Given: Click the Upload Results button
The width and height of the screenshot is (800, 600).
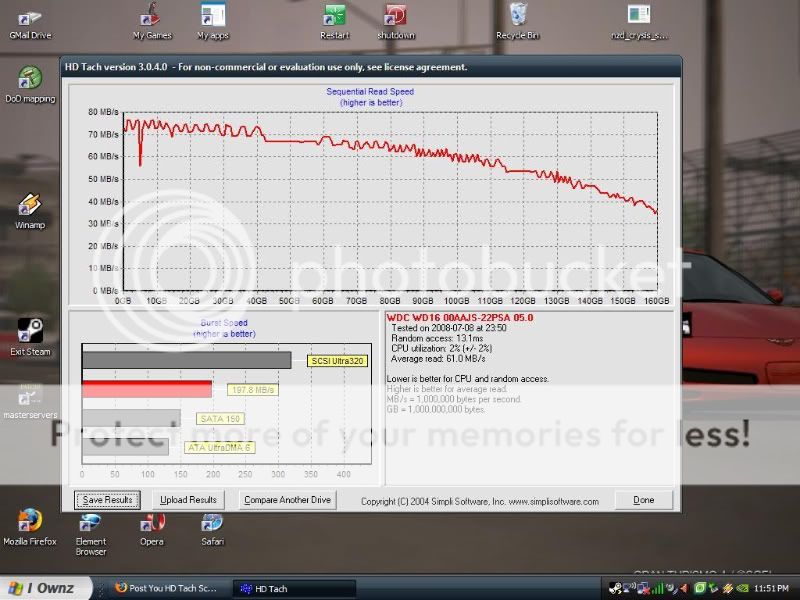Looking at the screenshot, I should (188, 500).
